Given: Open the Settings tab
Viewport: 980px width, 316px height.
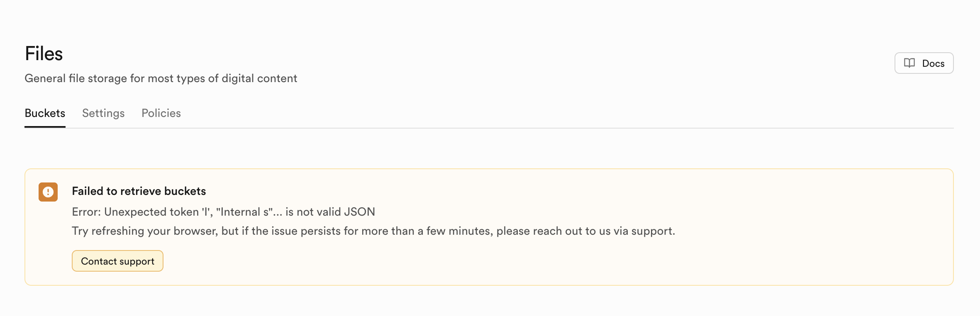Looking at the screenshot, I should coord(103,113).
